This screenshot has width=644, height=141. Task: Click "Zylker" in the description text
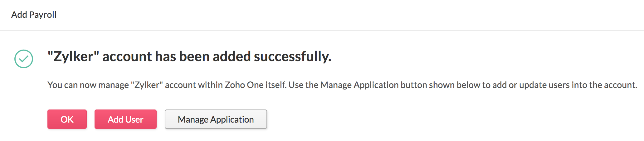click(147, 85)
